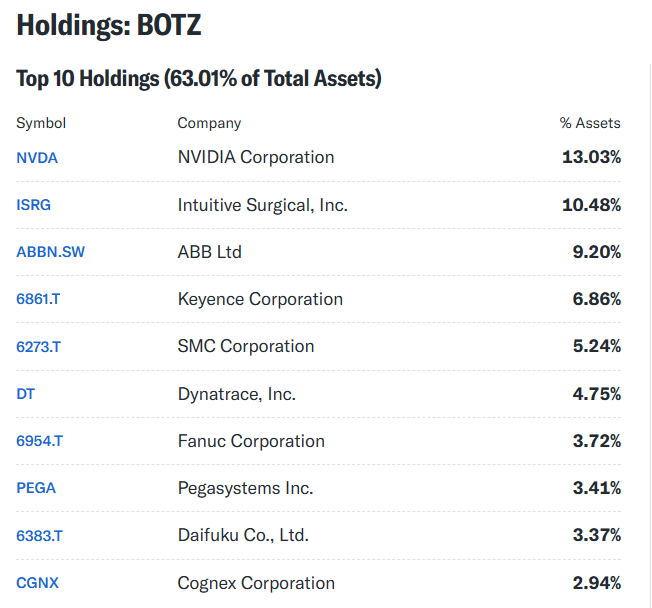This screenshot has width=652, height=608.
Task: Open the PEGA ticker link
Action: pos(36,488)
